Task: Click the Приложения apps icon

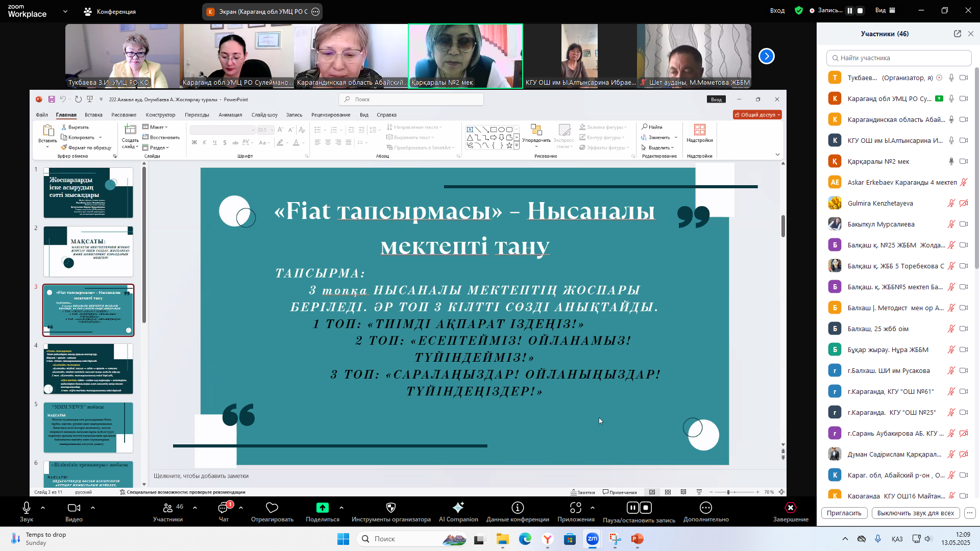Action: pos(576,508)
